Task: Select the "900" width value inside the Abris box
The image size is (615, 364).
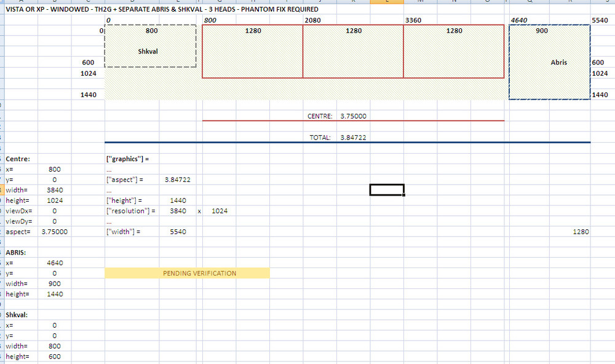Action: [542, 31]
